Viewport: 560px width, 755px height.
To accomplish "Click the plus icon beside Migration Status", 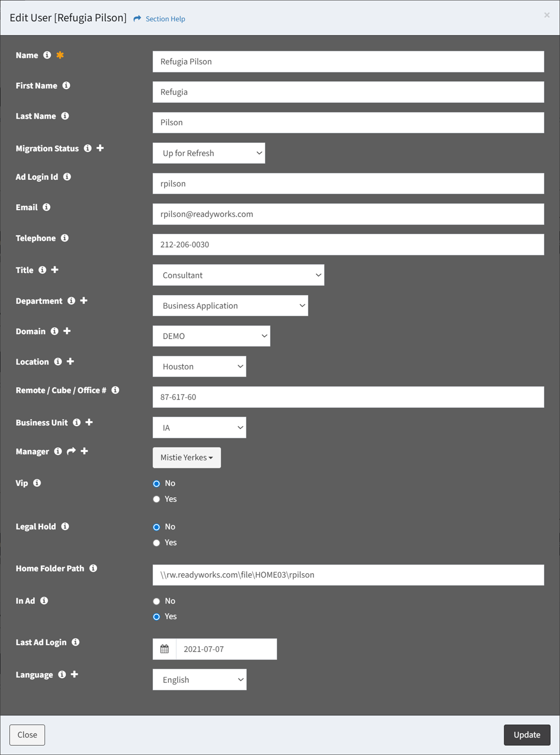I will tap(100, 148).
